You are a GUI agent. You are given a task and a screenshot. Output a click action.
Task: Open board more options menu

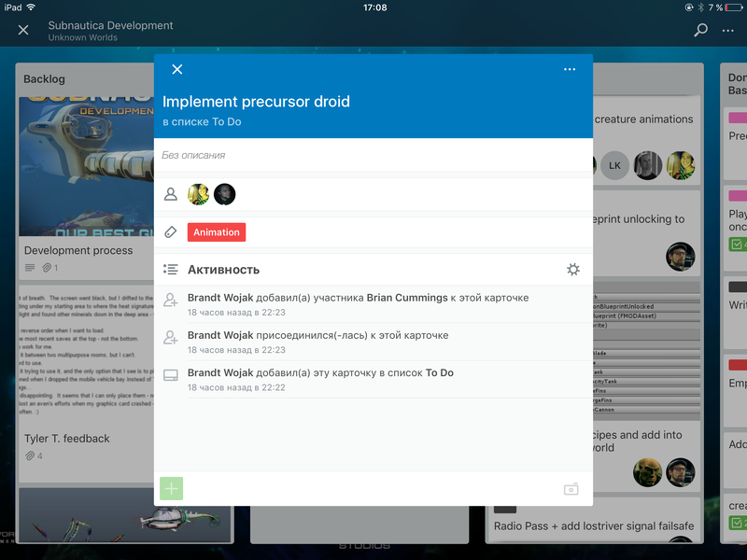coord(728,31)
